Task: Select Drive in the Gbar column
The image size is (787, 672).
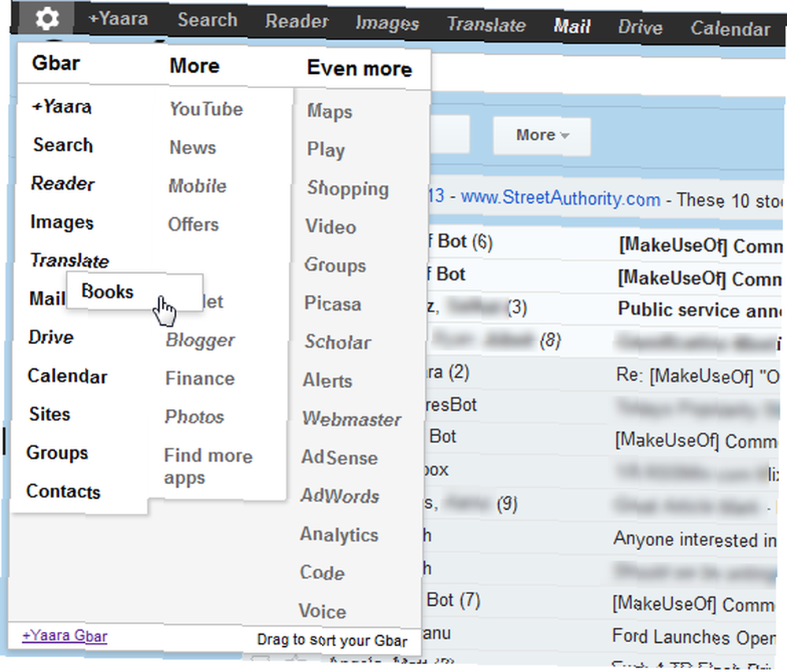Action: 50,337
